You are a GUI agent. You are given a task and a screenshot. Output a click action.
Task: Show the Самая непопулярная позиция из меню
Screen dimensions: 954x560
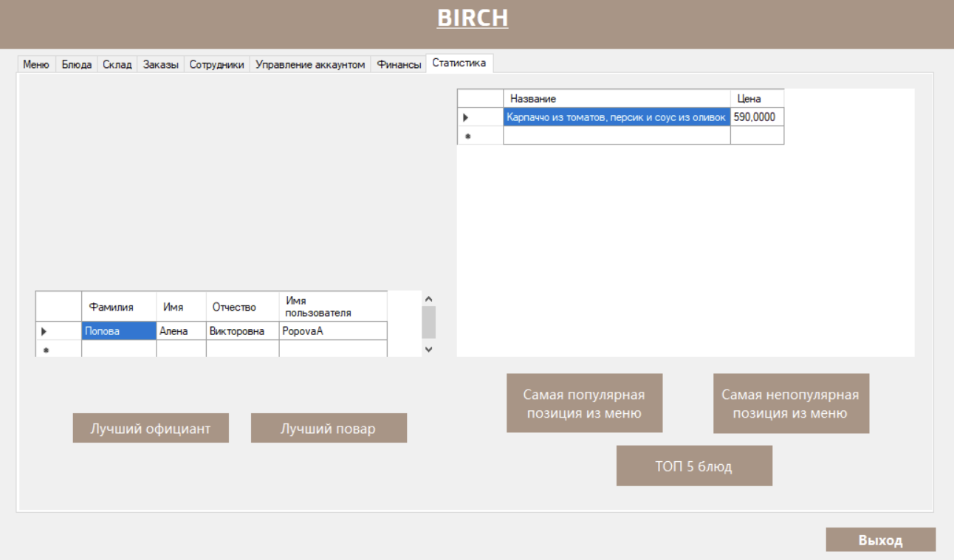(x=791, y=403)
